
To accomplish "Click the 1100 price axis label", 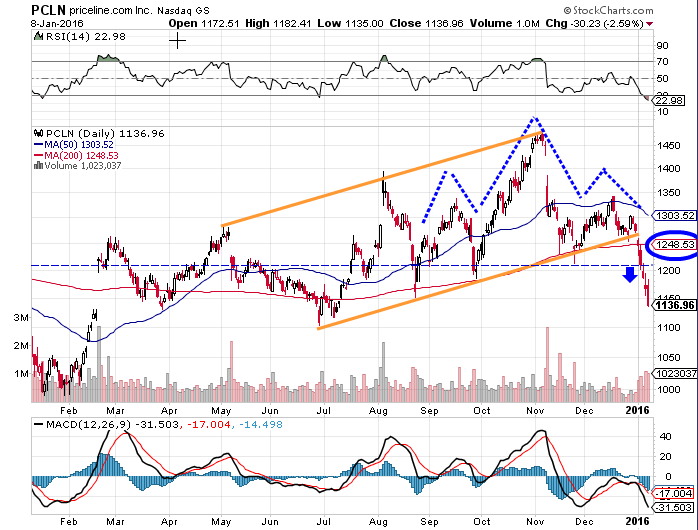I will (x=669, y=328).
